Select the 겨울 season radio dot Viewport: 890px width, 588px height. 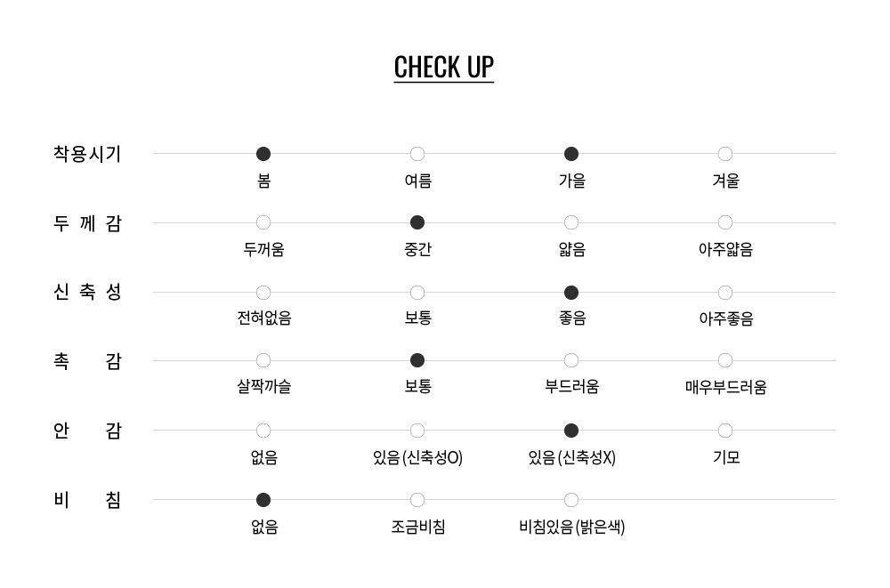point(724,154)
